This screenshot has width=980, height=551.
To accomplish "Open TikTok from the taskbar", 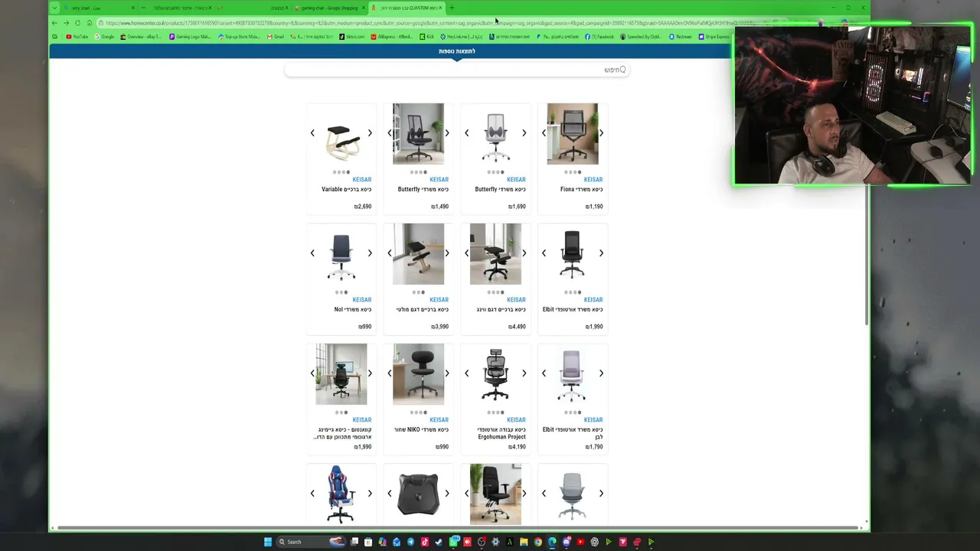I will pos(425,542).
